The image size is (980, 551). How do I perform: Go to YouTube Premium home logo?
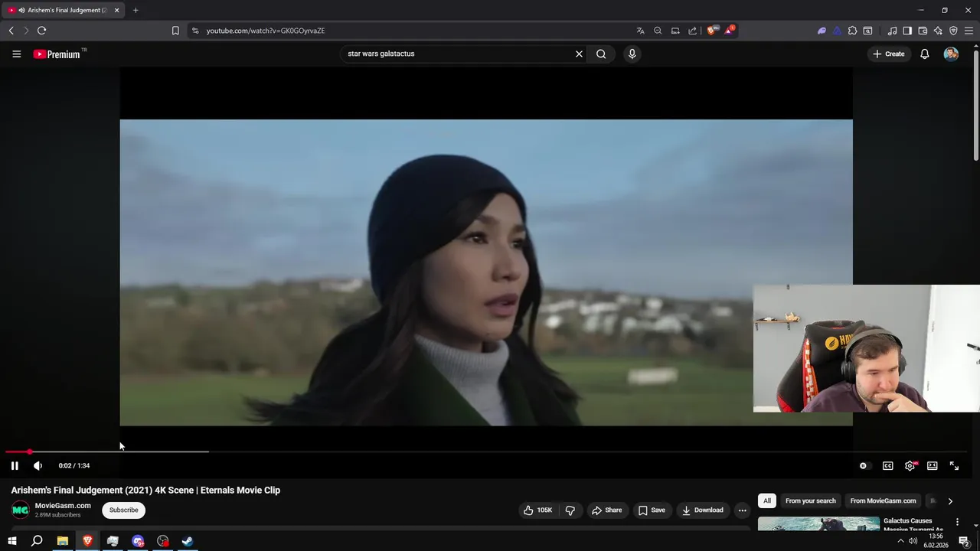pyautogui.click(x=57, y=54)
